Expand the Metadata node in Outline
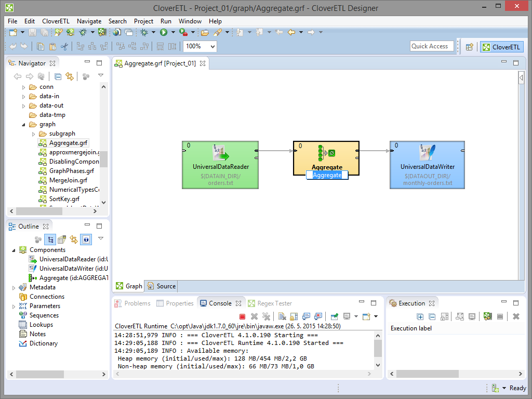This screenshot has height=399, width=532. (x=14, y=287)
